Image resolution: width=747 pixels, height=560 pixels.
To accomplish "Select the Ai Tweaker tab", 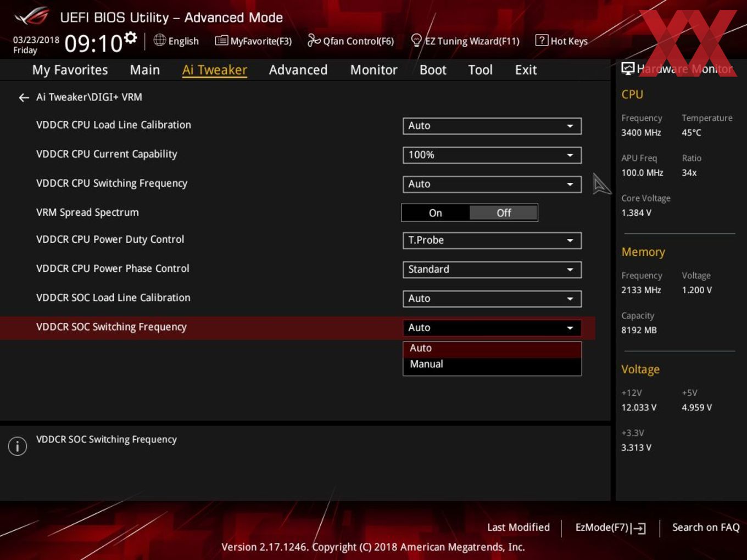I will [215, 70].
